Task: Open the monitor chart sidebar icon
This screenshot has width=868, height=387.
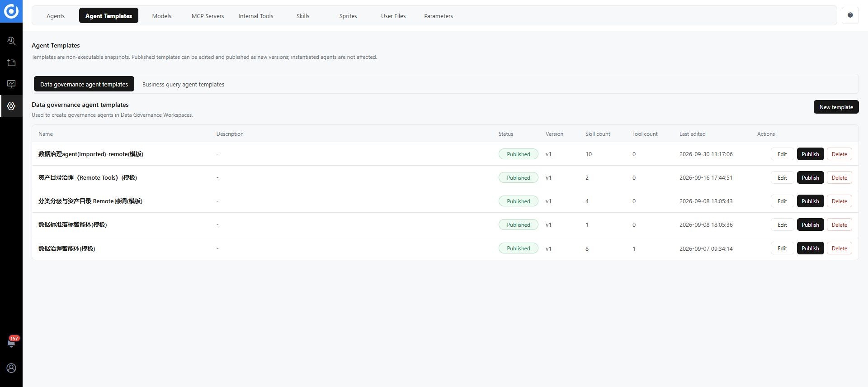Action: click(11, 84)
